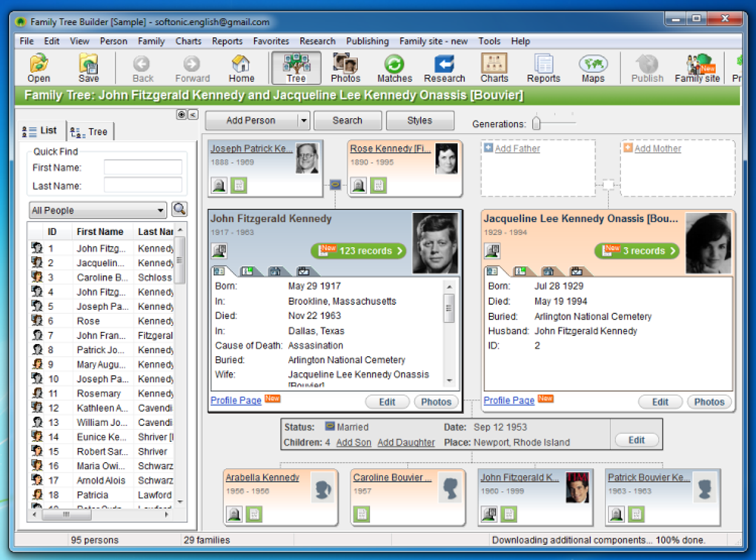Open the Charts menu
The width and height of the screenshot is (756, 560).
click(x=188, y=41)
